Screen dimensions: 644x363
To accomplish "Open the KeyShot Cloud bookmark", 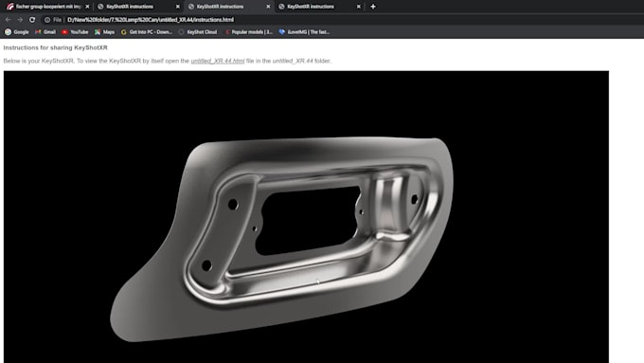I will [x=198, y=32].
